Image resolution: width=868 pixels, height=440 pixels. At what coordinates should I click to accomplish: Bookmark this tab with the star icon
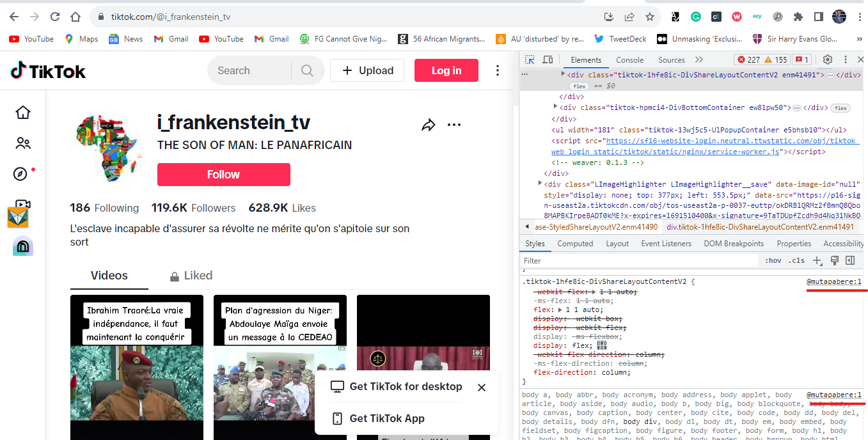pos(650,17)
